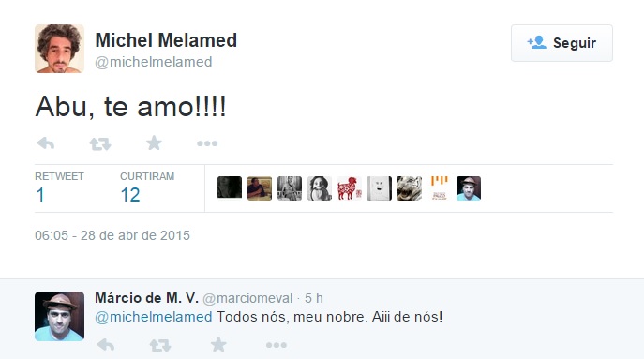
Task: Favorite the main tweet with the star
Action: pyautogui.click(x=154, y=142)
